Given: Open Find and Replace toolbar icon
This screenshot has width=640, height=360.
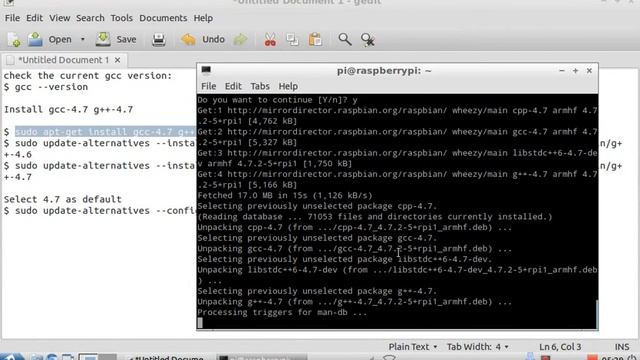Looking at the screenshot, I should (368, 40).
